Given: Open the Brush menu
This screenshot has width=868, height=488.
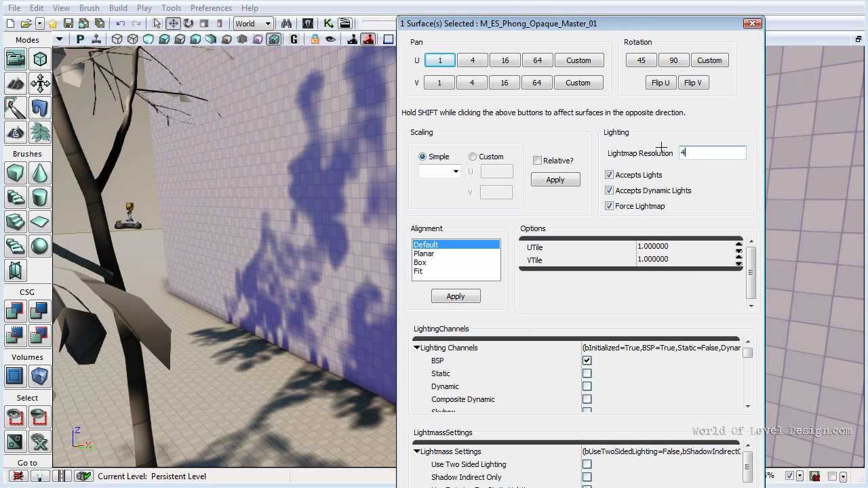Looking at the screenshot, I should pos(90,7).
